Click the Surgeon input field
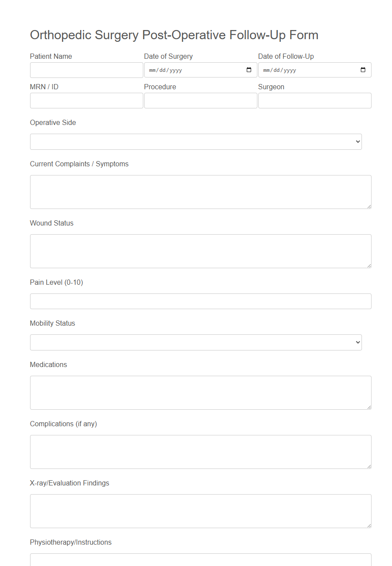This screenshot has height=566, width=392. 314,100
